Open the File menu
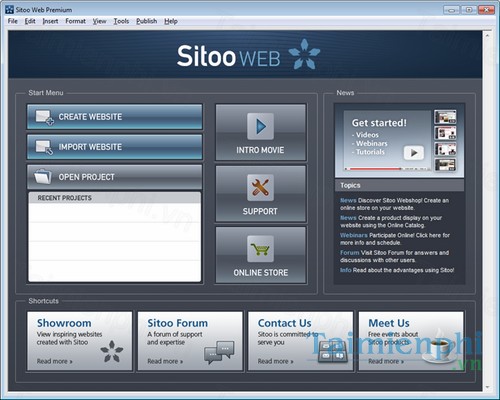The height and width of the screenshot is (400, 500). [x=13, y=21]
